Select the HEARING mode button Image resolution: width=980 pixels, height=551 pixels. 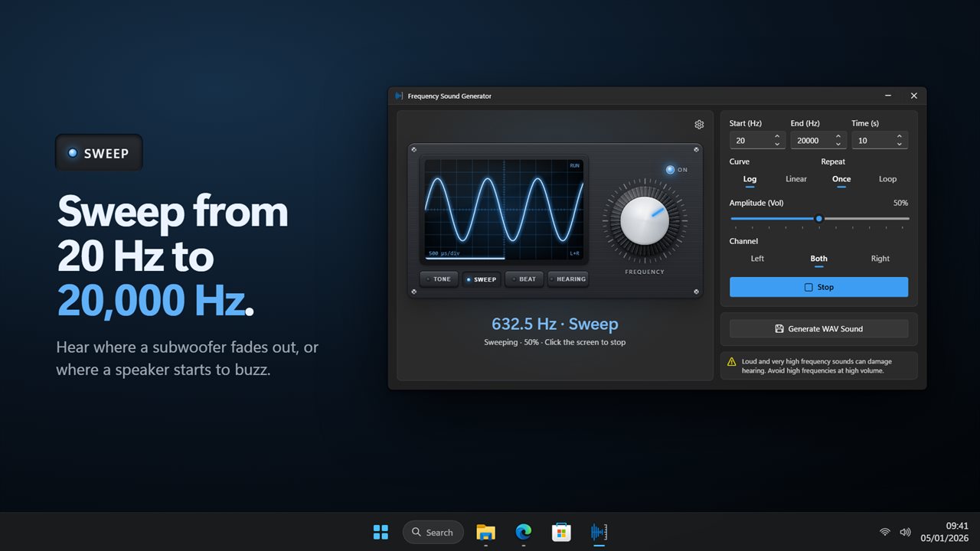(567, 279)
